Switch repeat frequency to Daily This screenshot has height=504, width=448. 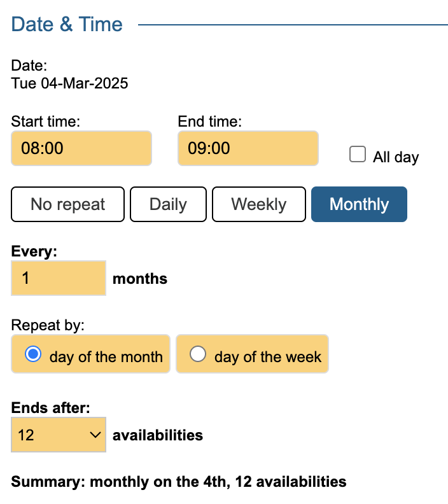[x=168, y=204]
